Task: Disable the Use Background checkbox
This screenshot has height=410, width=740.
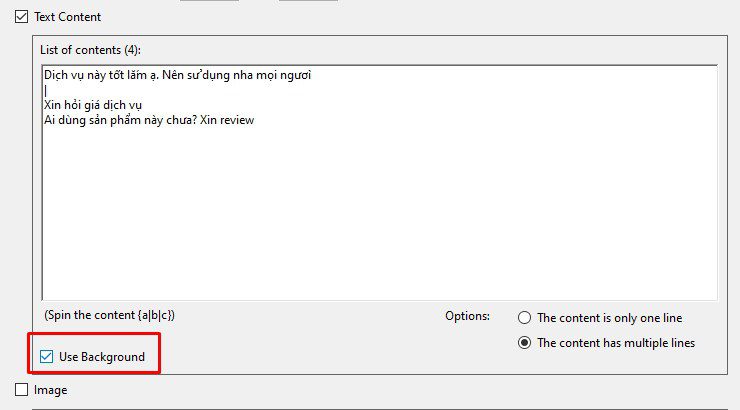Action: [x=46, y=357]
